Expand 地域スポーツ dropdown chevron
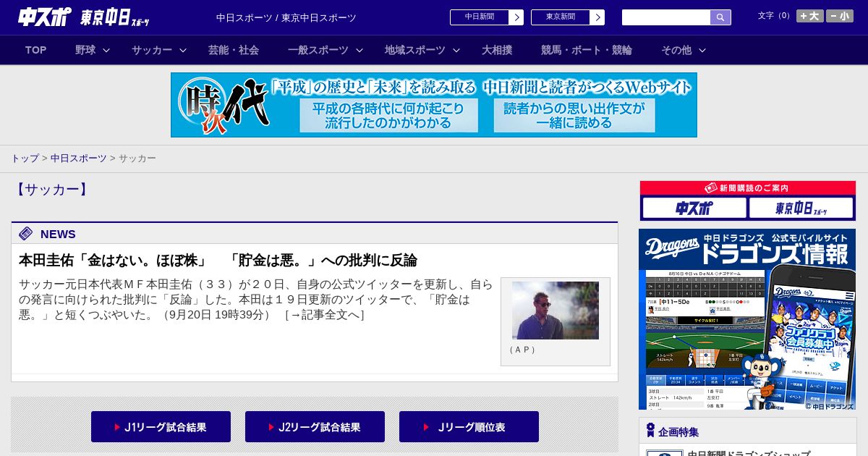Screen dimensions: 868x456 tap(456, 50)
